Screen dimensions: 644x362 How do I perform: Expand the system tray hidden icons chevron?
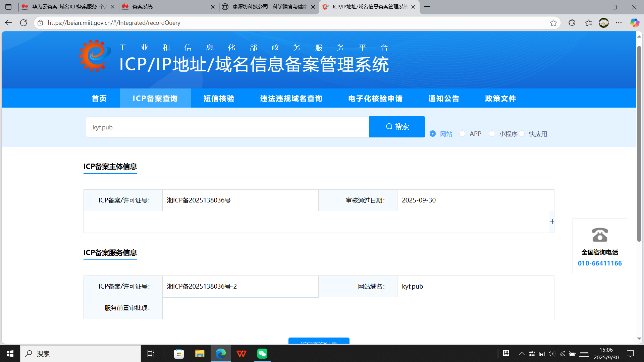point(522,354)
